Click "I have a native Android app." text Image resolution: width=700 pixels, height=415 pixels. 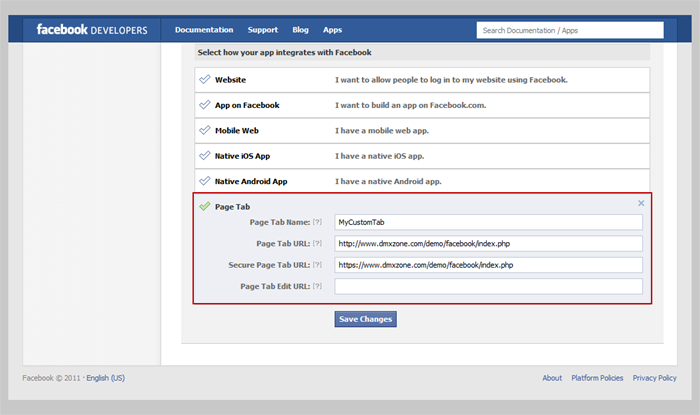[x=388, y=182]
